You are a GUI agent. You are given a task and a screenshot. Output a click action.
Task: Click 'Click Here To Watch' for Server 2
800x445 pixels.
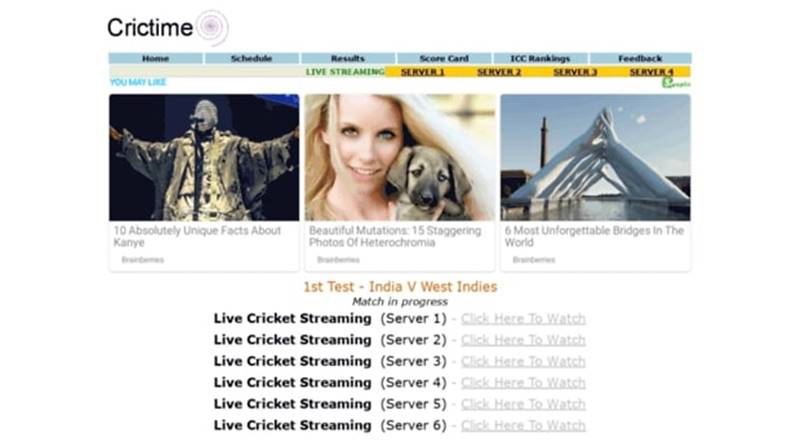tap(523, 340)
